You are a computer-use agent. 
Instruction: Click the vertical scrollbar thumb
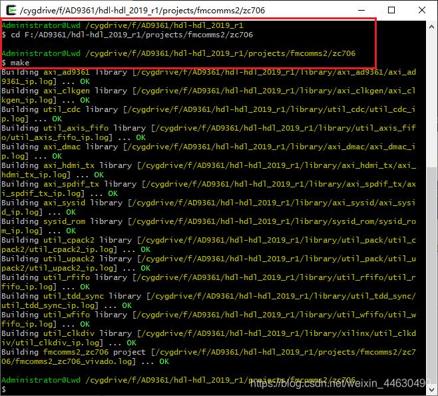tap(431, 275)
